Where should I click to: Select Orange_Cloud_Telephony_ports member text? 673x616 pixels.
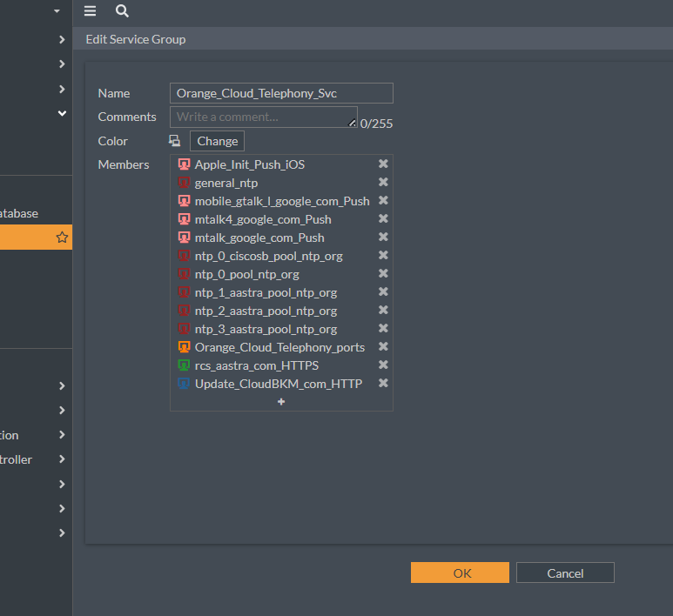[x=279, y=347]
